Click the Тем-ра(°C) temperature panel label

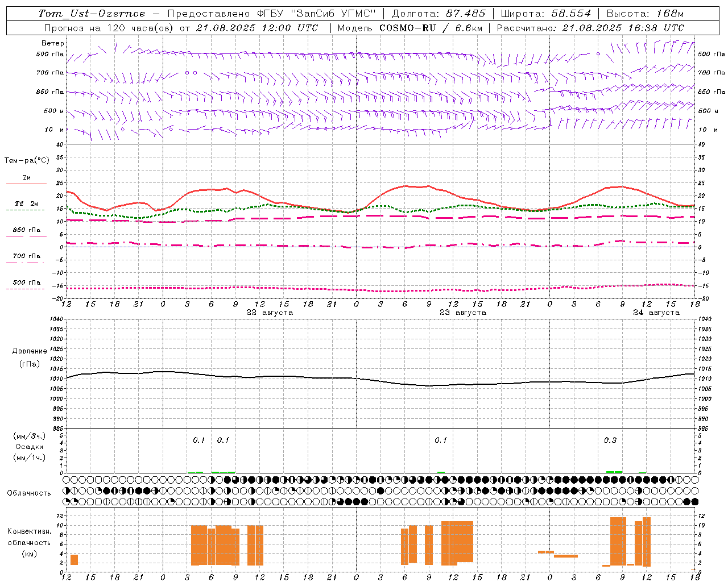click(x=27, y=160)
